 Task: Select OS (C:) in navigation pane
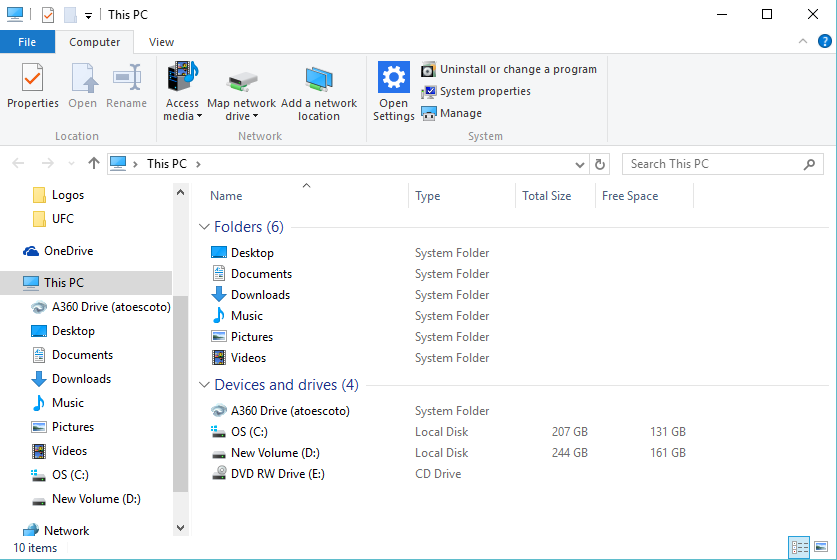pyautogui.click(x=60, y=475)
